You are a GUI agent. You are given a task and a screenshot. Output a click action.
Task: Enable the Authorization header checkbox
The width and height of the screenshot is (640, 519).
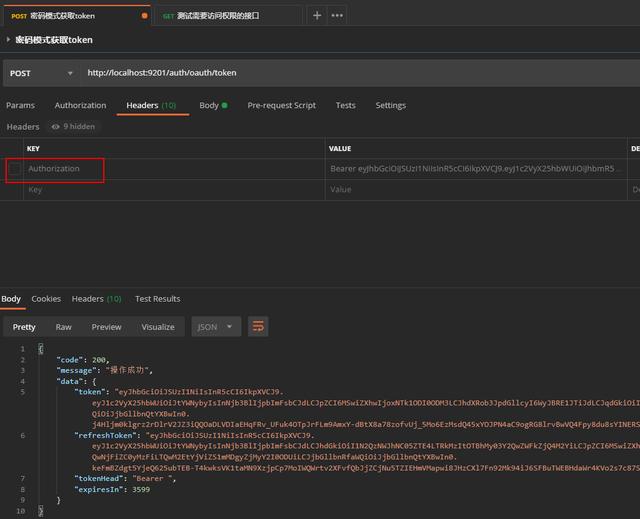pyautogui.click(x=15, y=169)
